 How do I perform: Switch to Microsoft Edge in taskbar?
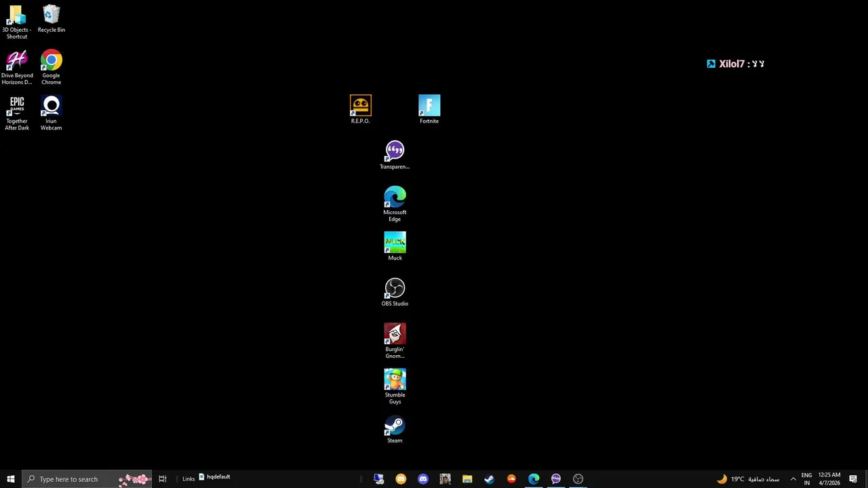[534, 479]
